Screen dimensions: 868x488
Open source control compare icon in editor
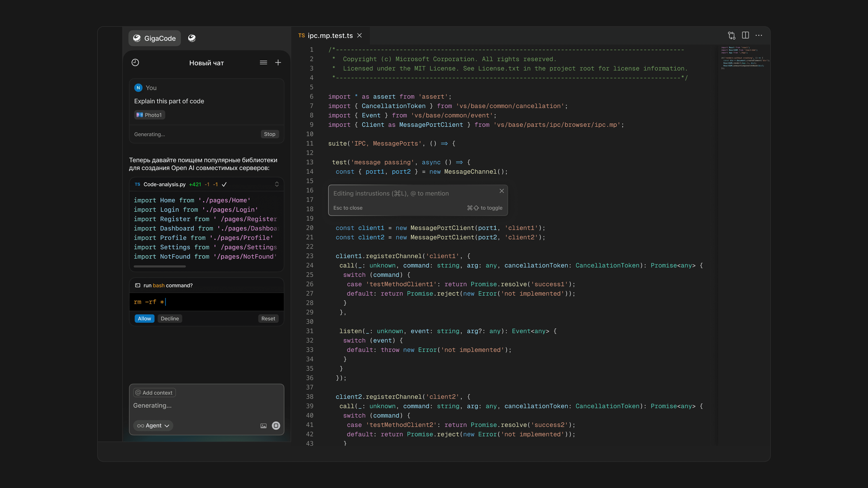[x=731, y=35]
